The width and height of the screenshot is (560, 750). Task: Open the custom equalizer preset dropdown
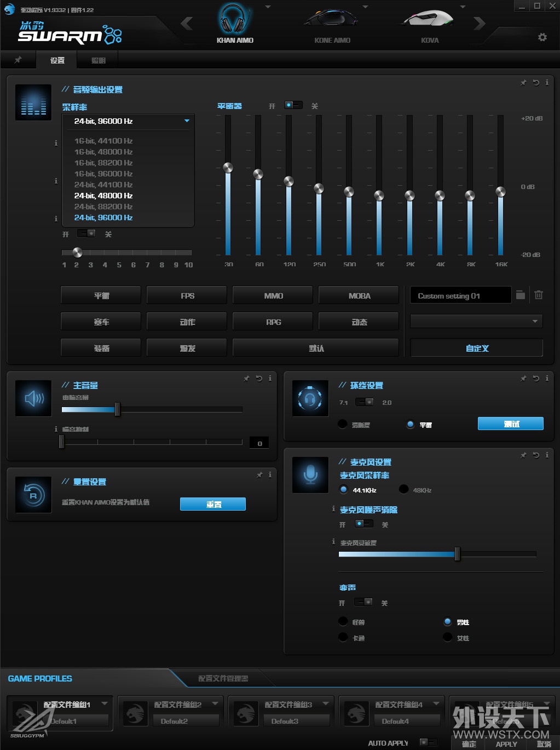pyautogui.click(x=476, y=321)
